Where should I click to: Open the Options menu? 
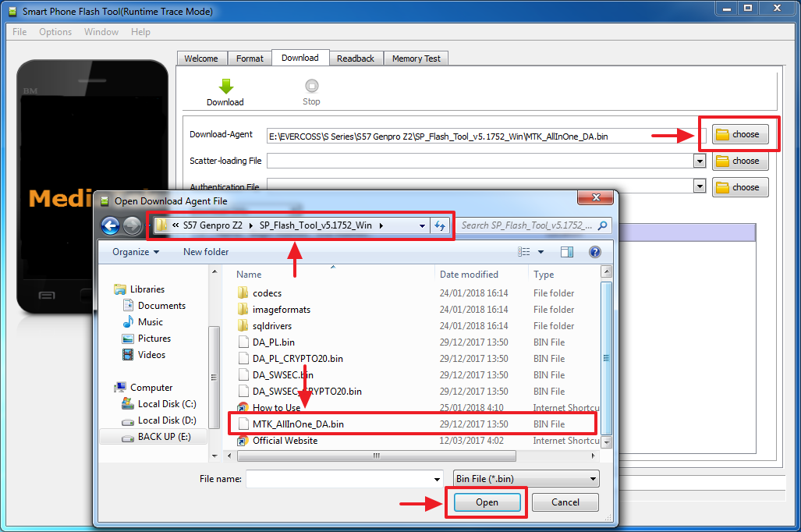55,32
